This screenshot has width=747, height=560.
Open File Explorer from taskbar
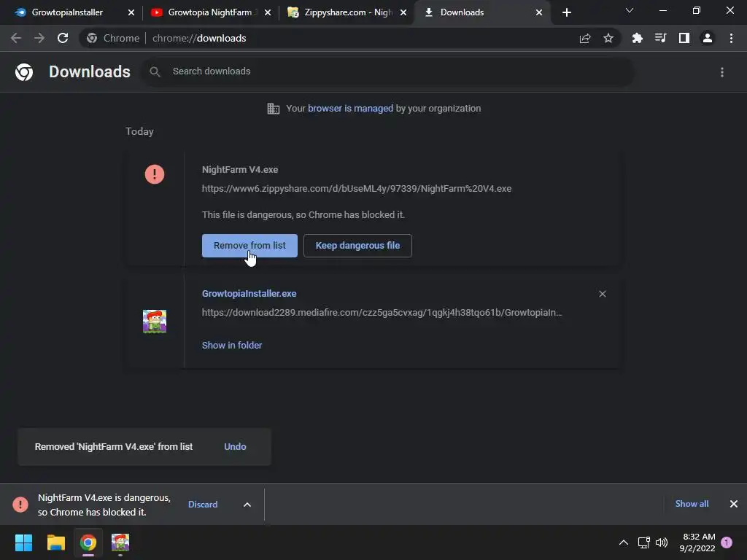click(x=55, y=542)
